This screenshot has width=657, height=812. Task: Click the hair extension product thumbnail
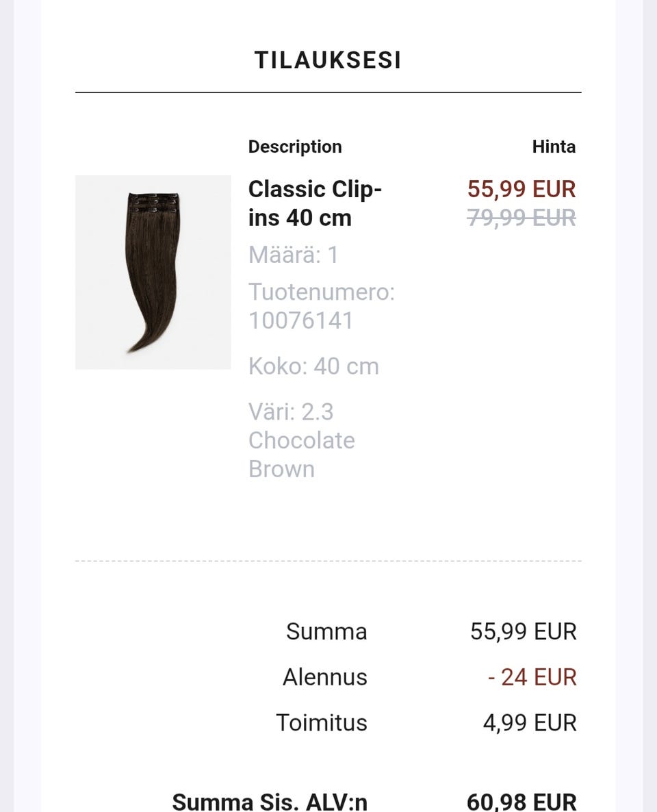coord(153,272)
